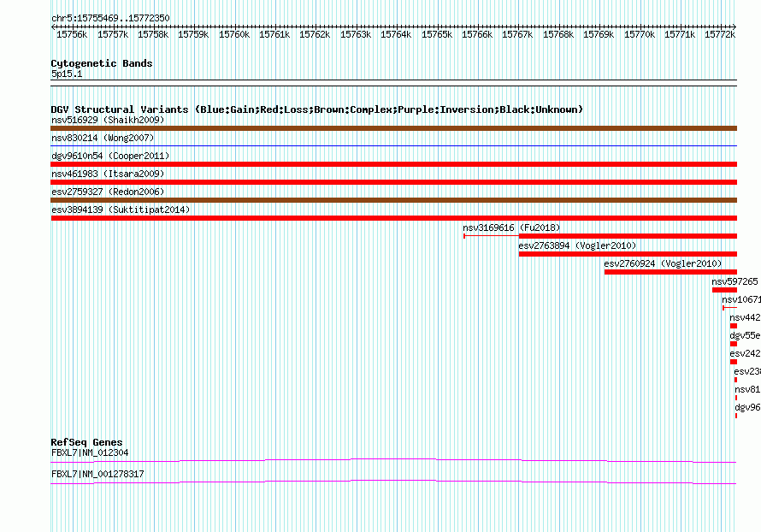Click the 15756k ruler tick label
Viewport: 761px width, 532px height.
[72, 34]
